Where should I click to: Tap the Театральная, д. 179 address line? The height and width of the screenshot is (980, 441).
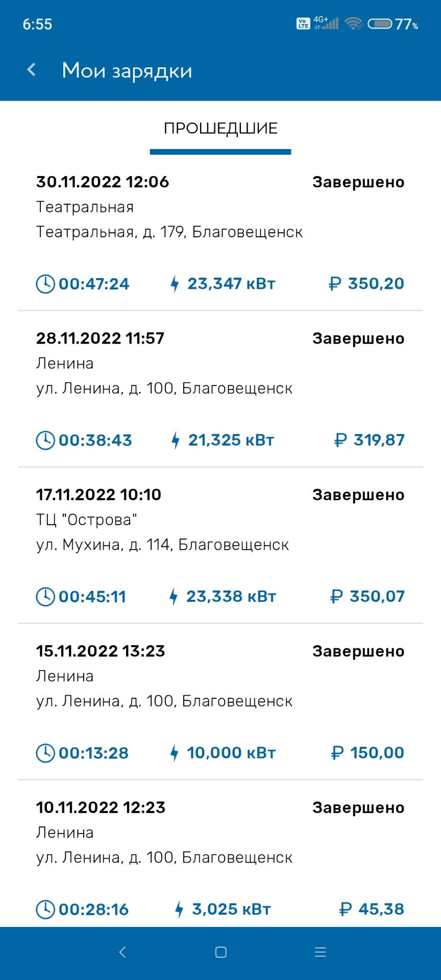click(x=169, y=232)
